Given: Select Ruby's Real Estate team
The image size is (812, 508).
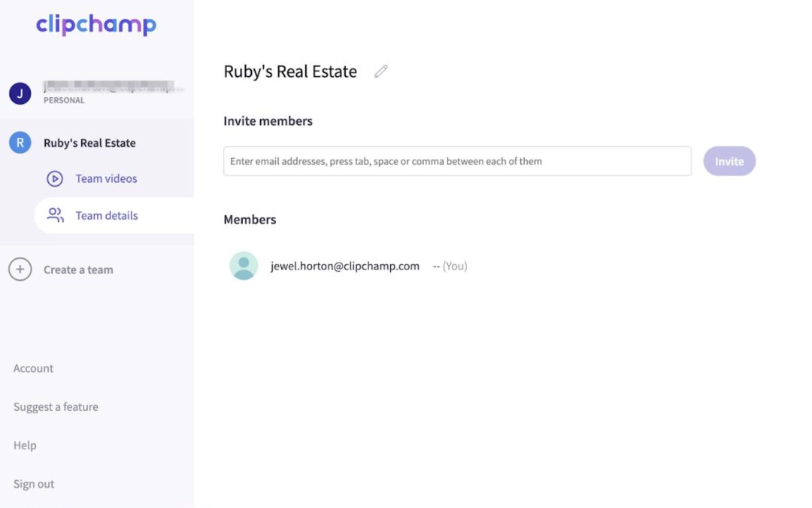Looking at the screenshot, I should pos(89,143).
